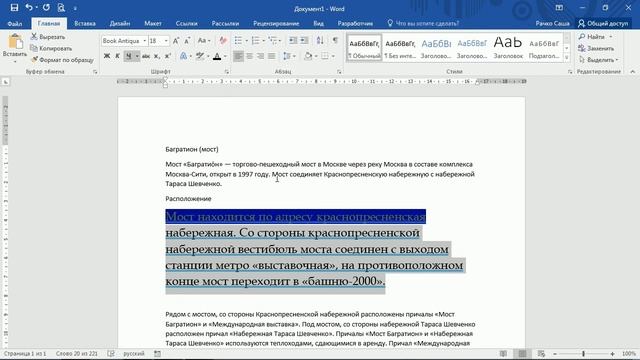Cut selection with Вырезать
Screen dimensions: 640x360
point(48,37)
